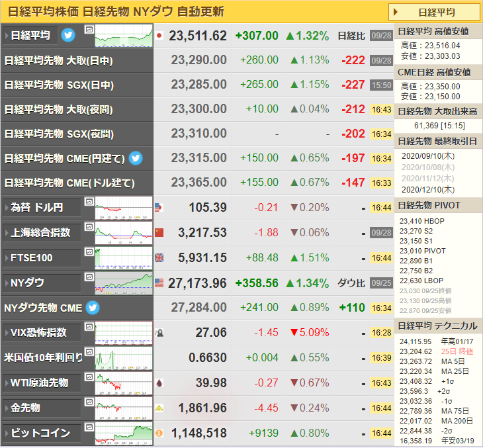The height and width of the screenshot is (448, 483).
Task: Expand the ビットコイン row label
Action: pos(42,433)
